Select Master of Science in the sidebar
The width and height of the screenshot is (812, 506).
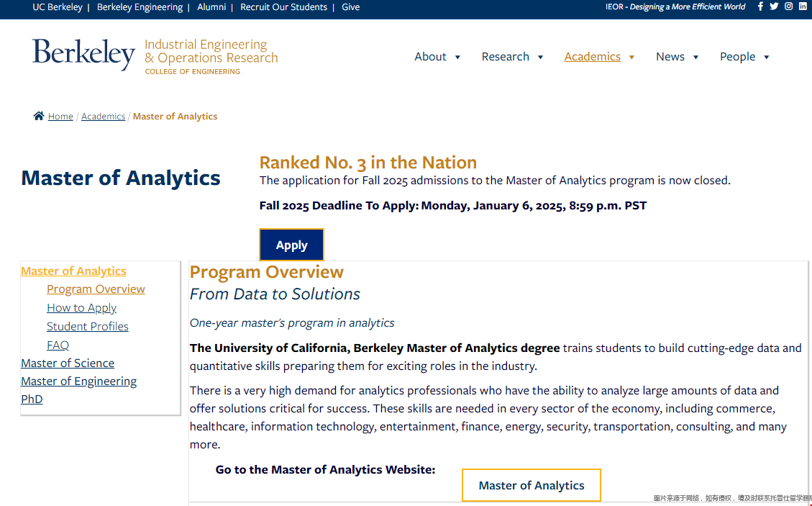tap(67, 363)
